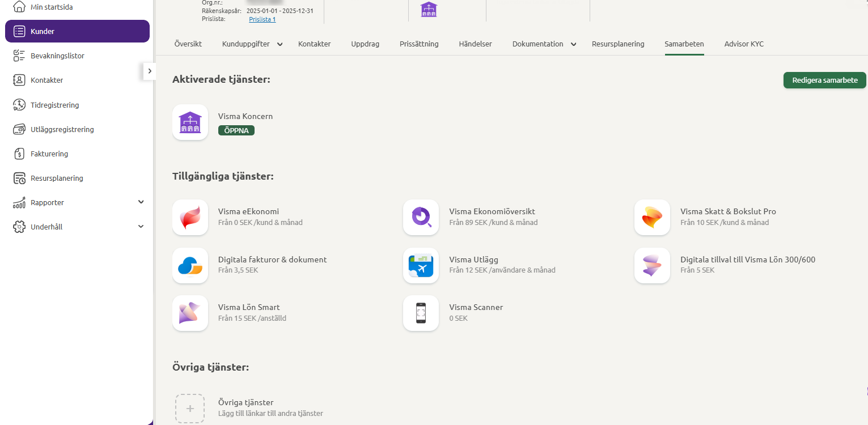Click the Visma eEkonomi service name
This screenshot has height=425, width=868.
pos(248,211)
